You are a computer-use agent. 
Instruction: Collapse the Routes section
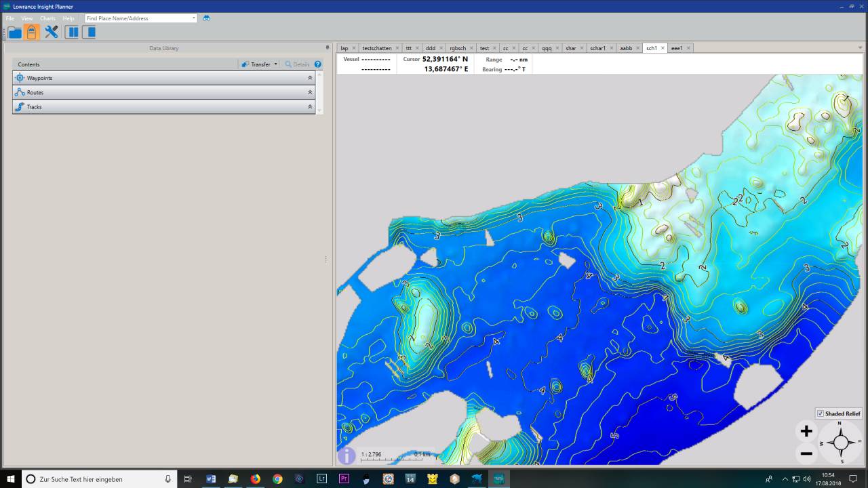pyautogui.click(x=310, y=92)
